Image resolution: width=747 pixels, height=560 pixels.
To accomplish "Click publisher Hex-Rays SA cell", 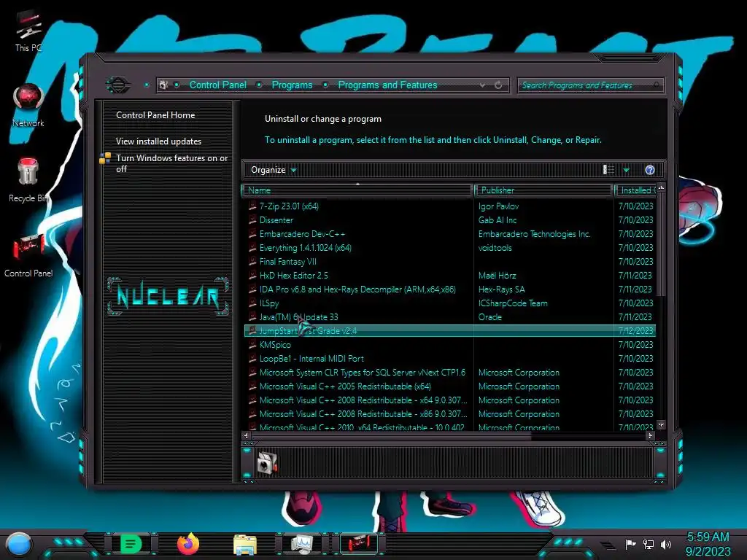I will [x=501, y=289].
